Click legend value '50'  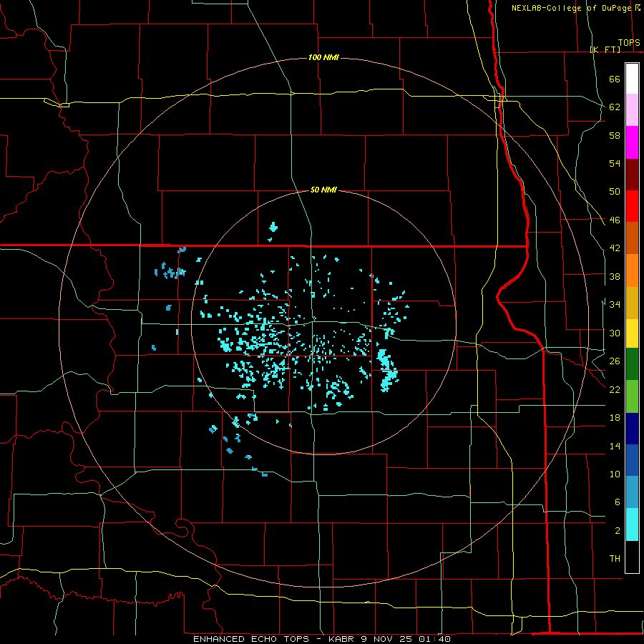coord(615,191)
